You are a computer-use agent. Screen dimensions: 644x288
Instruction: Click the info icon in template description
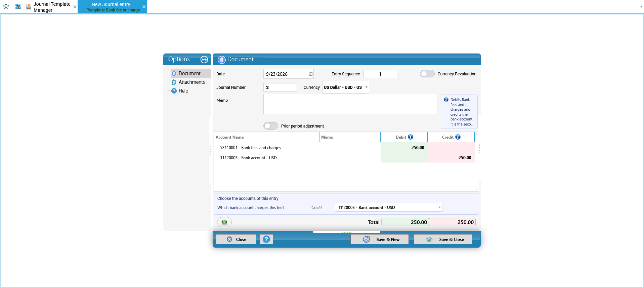pos(446,100)
